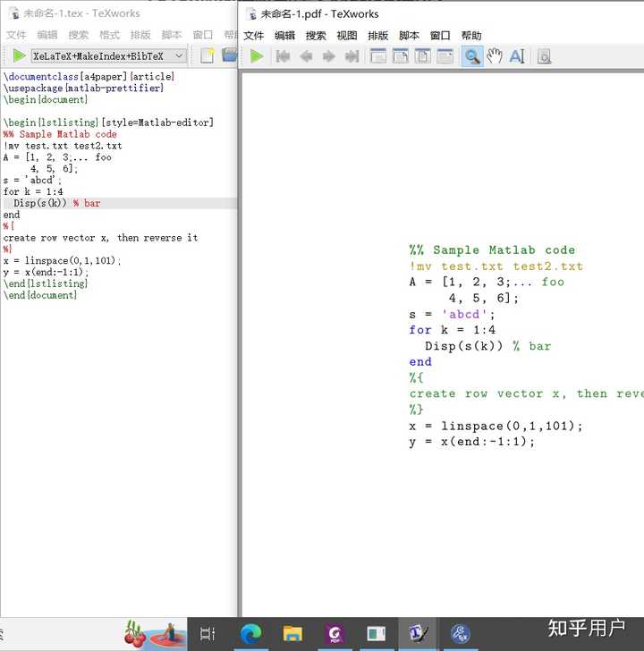644x651 pixels.
Task: Select the Magnify tool in PDF toolbar
Action: (472, 56)
